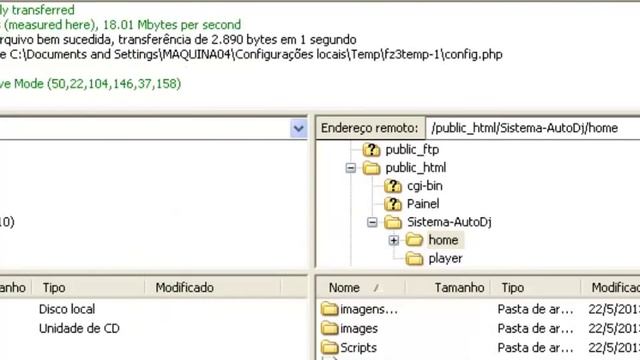The height and width of the screenshot is (360, 640).
Task: Click the player folder icon in tree
Action: (x=414, y=258)
